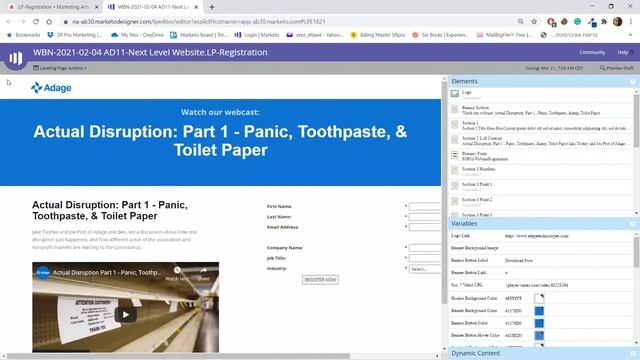
Task: Select the Section 1 element icon
Action: click(455, 124)
